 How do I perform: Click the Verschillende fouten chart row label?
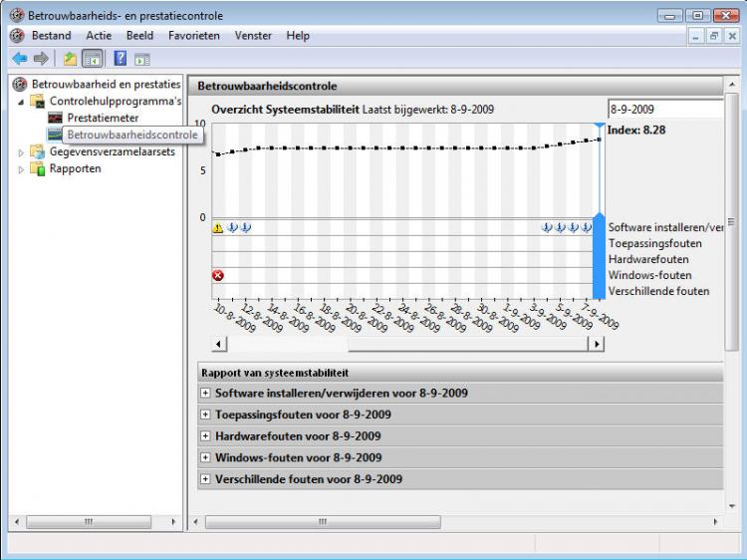tap(659, 291)
